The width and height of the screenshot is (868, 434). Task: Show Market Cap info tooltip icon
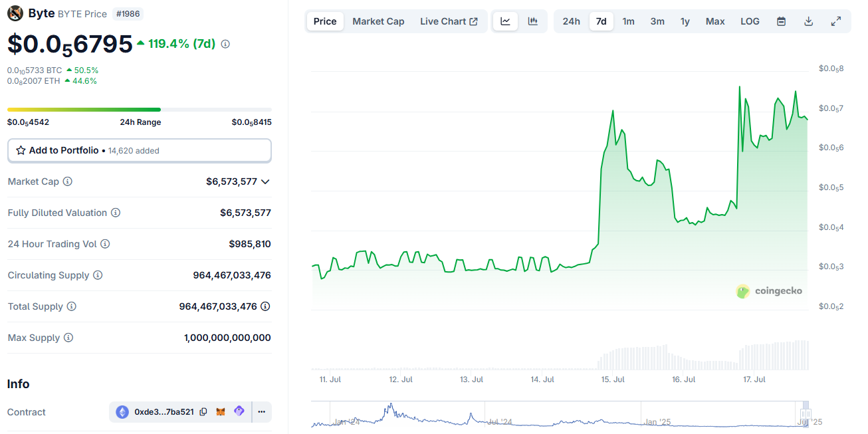[67, 181]
